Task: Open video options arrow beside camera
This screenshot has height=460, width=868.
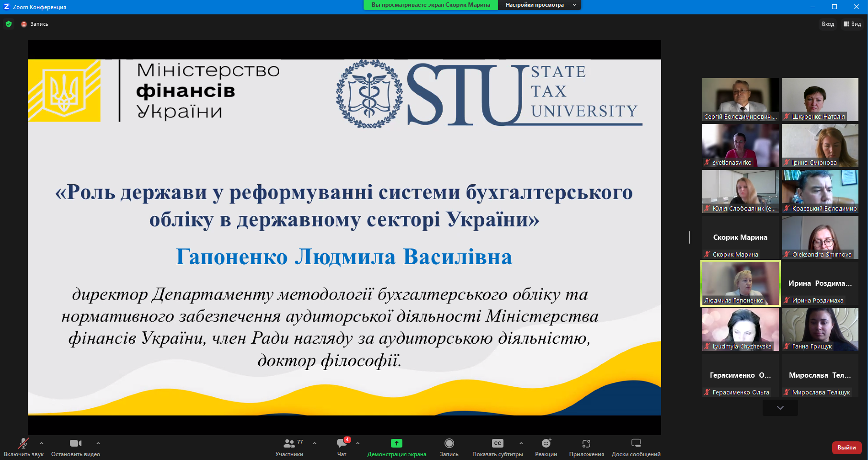Action: click(x=98, y=443)
